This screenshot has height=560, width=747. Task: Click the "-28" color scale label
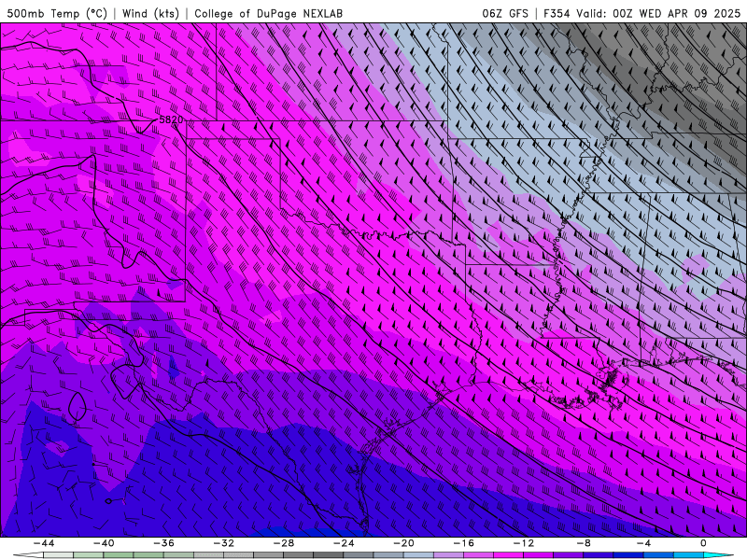tap(284, 543)
